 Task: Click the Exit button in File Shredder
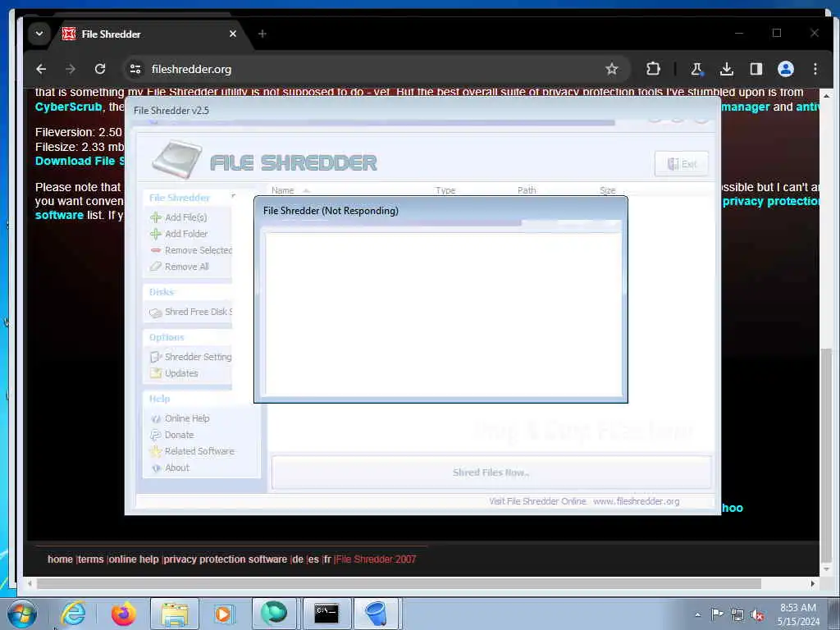[682, 163]
